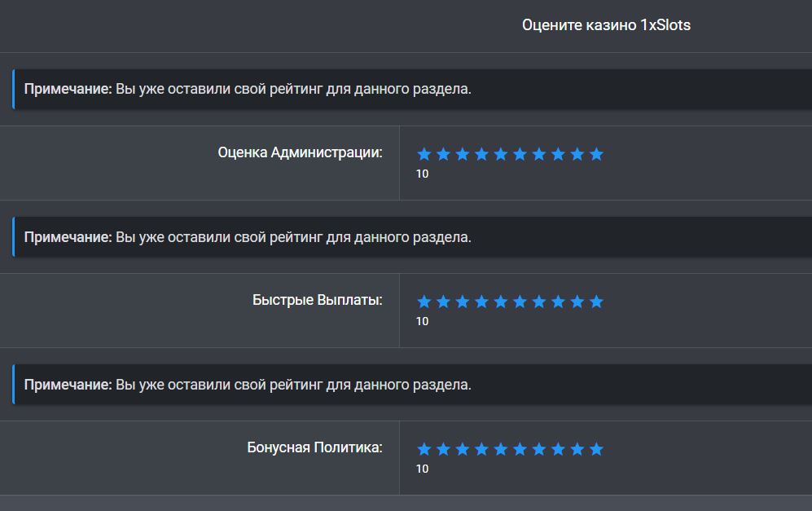Click first star in Бонусная Политика rating
The height and width of the screenshot is (511, 812).
click(424, 449)
